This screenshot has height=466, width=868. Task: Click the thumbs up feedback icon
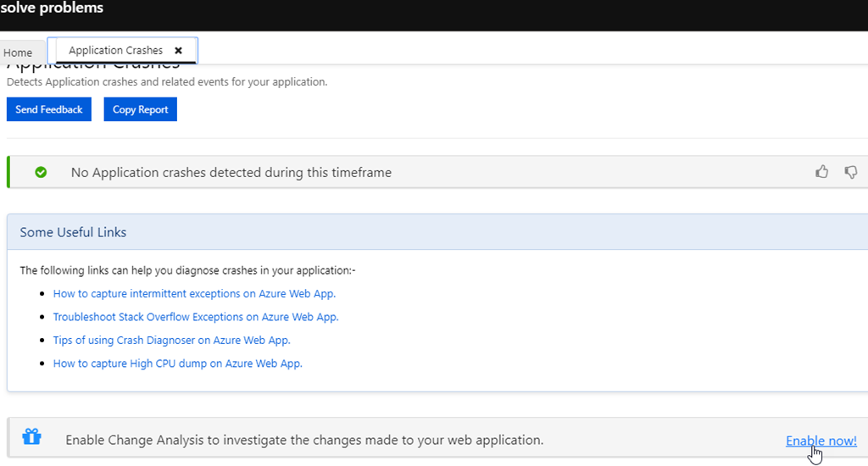pos(821,172)
